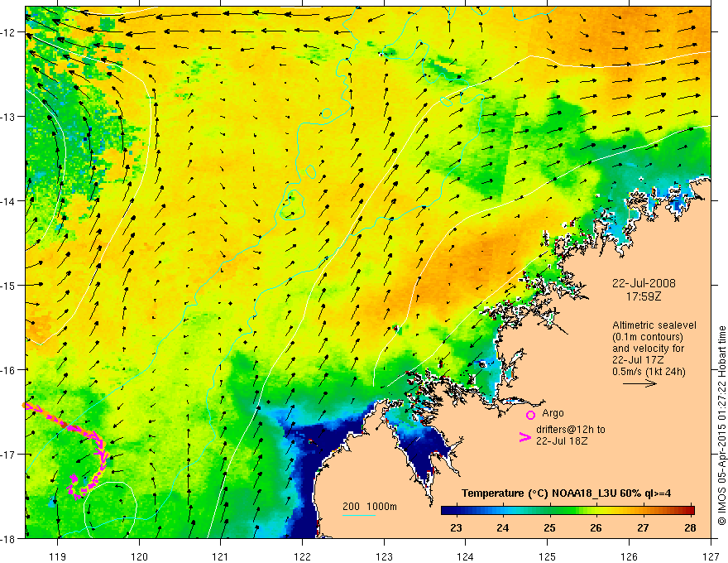
Task: Click the longitude axis label 125
Action: 548,556
